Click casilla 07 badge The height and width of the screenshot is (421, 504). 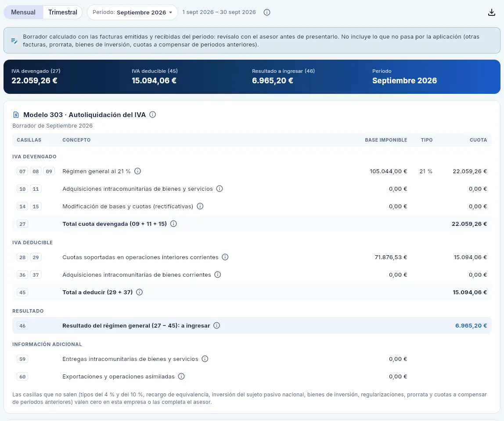22,171
